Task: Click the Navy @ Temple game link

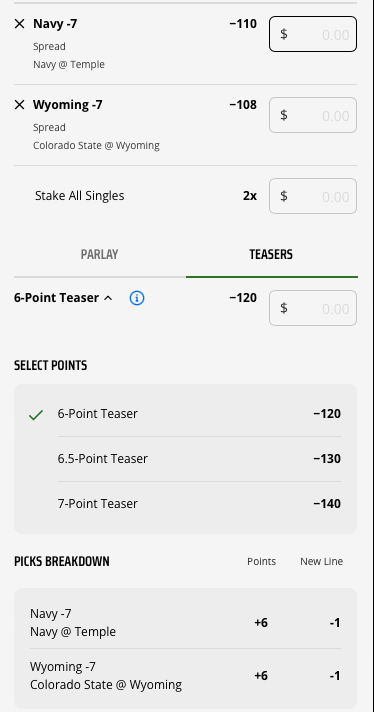Action: coord(69,64)
